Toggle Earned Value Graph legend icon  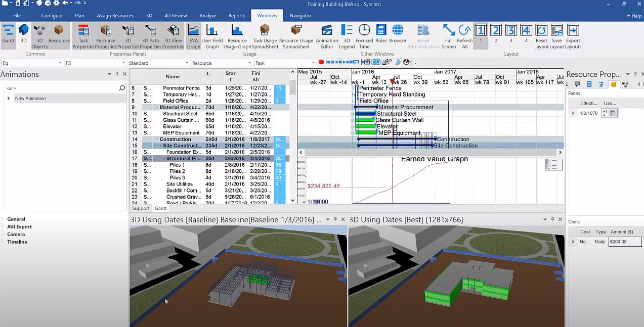point(554,164)
